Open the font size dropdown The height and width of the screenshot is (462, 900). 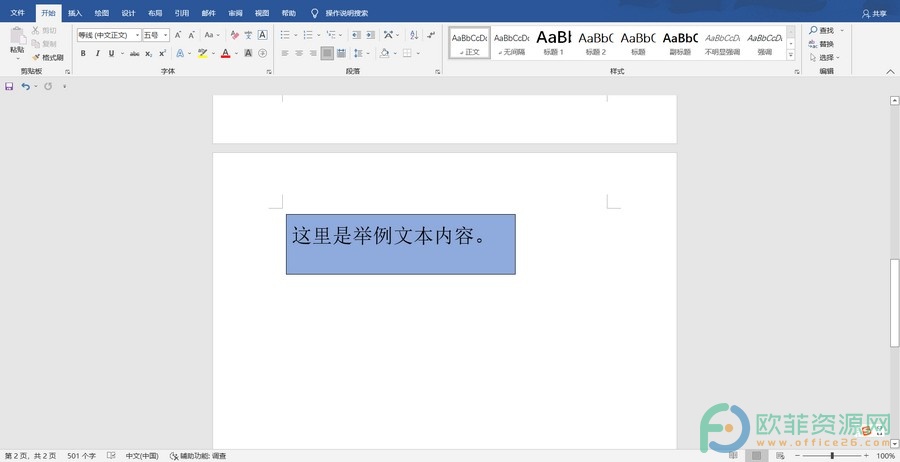(165, 35)
